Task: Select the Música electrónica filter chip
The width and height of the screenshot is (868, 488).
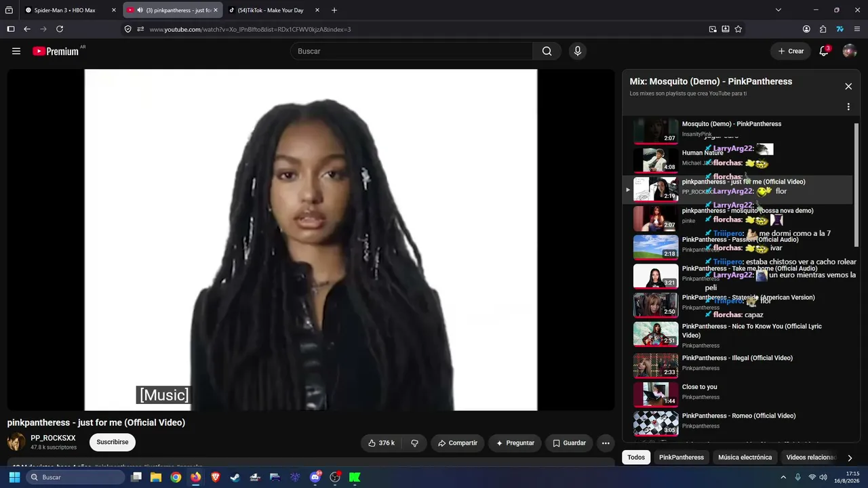Action: coord(745,457)
